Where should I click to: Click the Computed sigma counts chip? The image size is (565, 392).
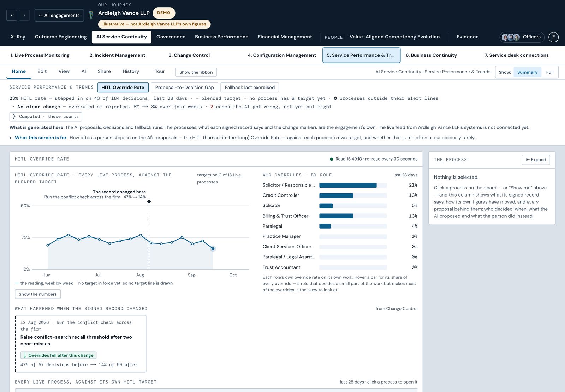click(x=46, y=117)
